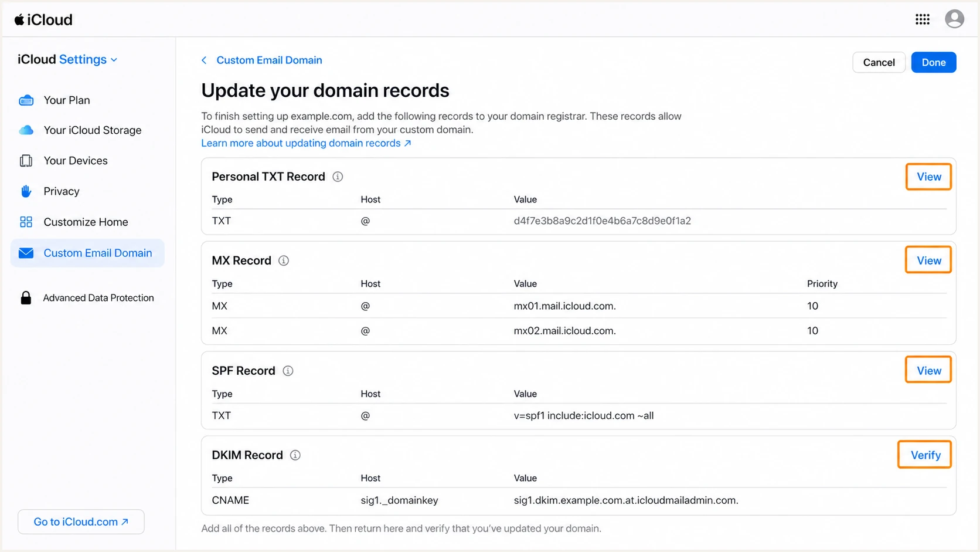Image resolution: width=980 pixels, height=552 pixels.
Task: Click the back chevron beside Custom Email Domain
Action: [204, 60]
